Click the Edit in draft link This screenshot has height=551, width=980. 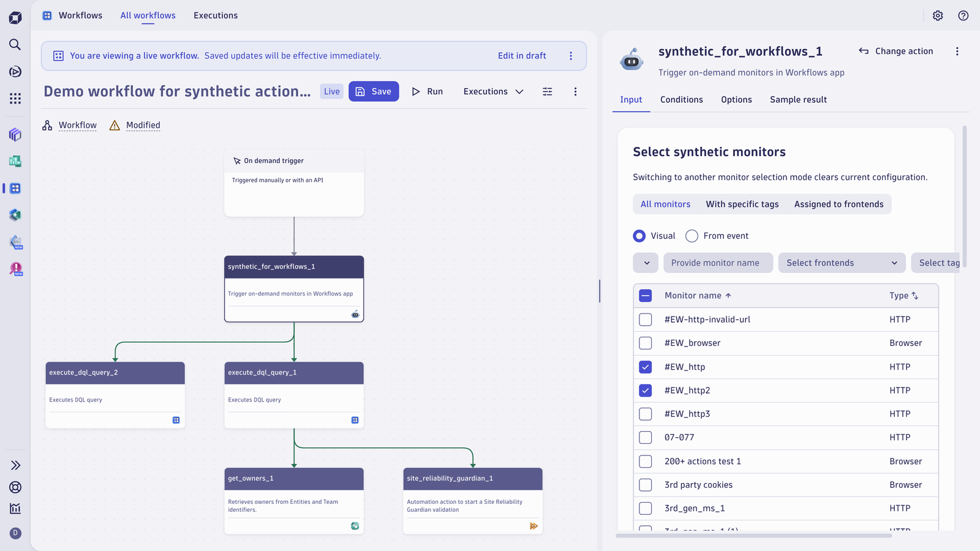point(522,56)
